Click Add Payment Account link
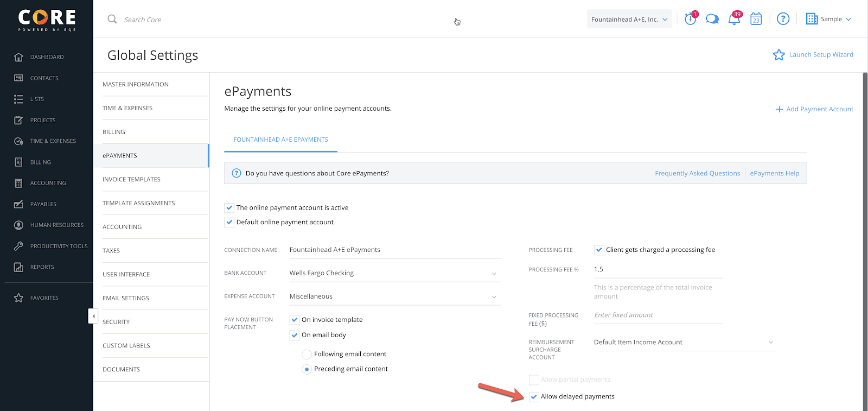The image size is (868, 411). click(x=820, y=109)
